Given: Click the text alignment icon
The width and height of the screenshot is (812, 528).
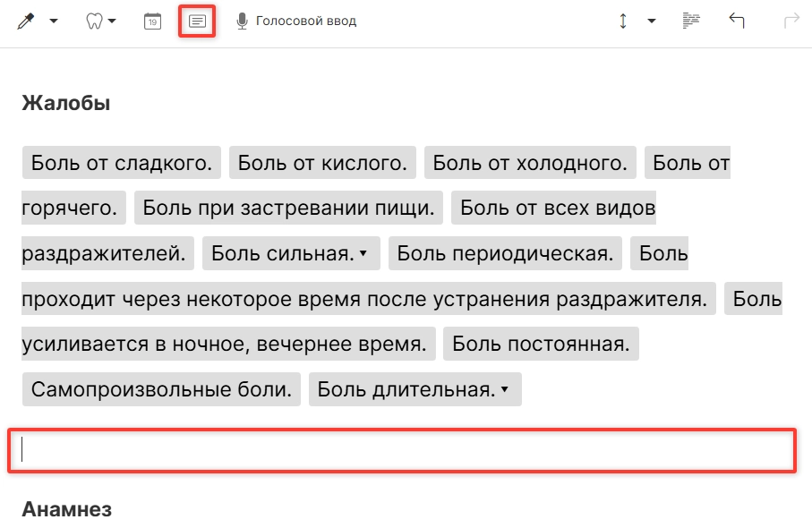Looking at the screenshot, I should 690,21.
